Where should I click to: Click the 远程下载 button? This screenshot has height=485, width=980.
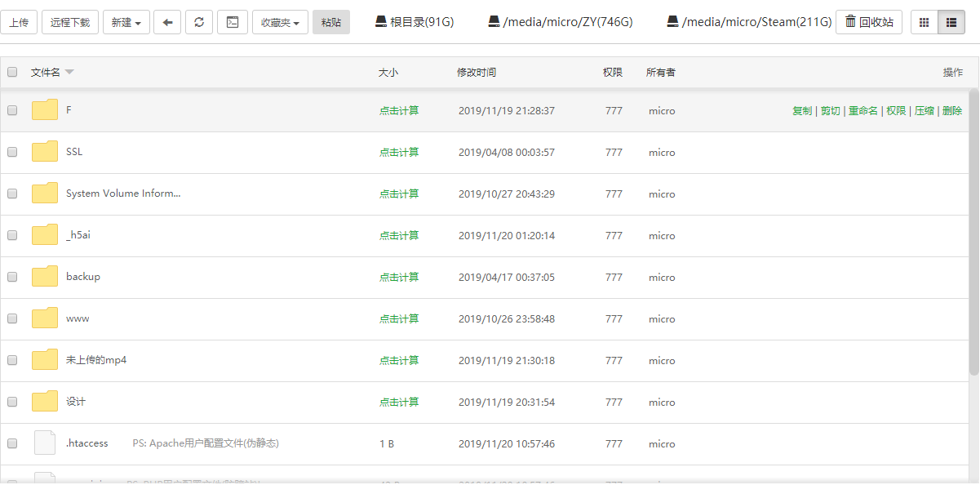coord(70,22)
